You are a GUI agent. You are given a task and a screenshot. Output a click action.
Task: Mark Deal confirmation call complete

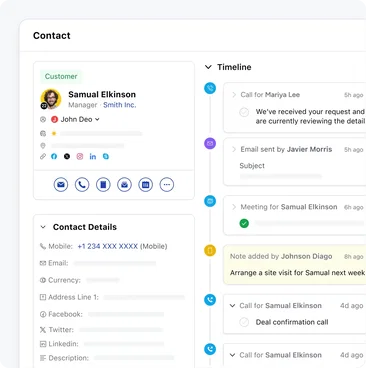(244, 322)
